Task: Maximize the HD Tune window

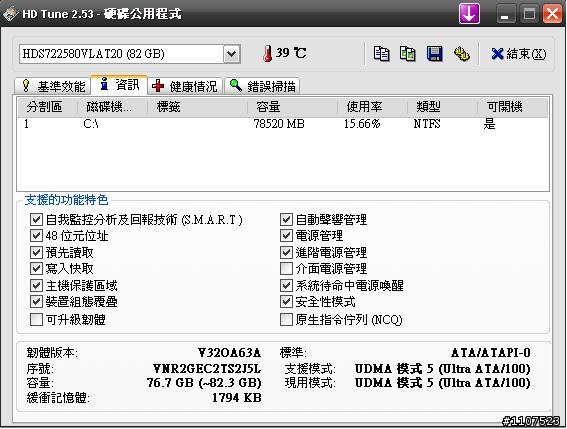Action: coord(529,14)
